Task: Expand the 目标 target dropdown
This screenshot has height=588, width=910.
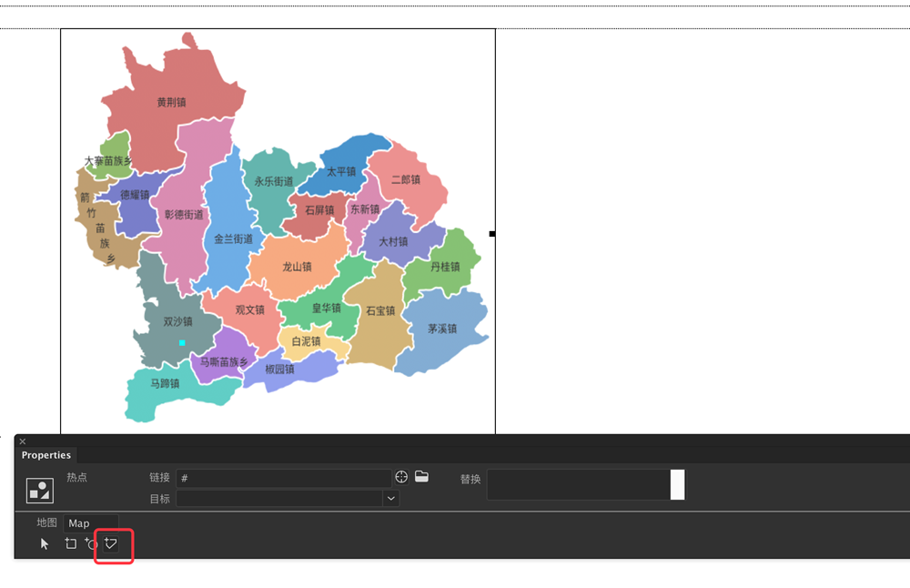Action: [390, 499]
